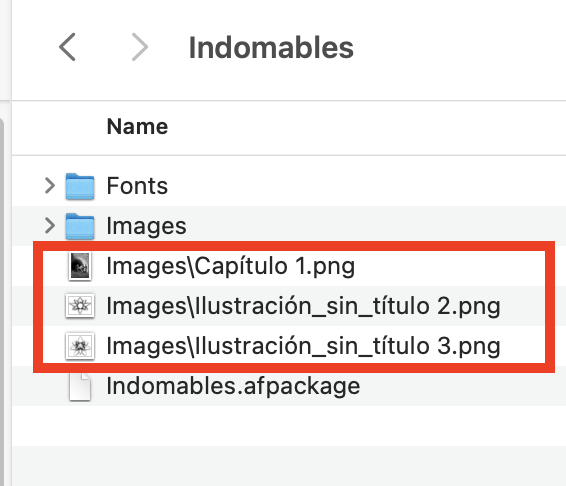Click the Ilustración_sin_título 2.png thumbnail icon
This screenshot has height=486, width=566.
80,306
